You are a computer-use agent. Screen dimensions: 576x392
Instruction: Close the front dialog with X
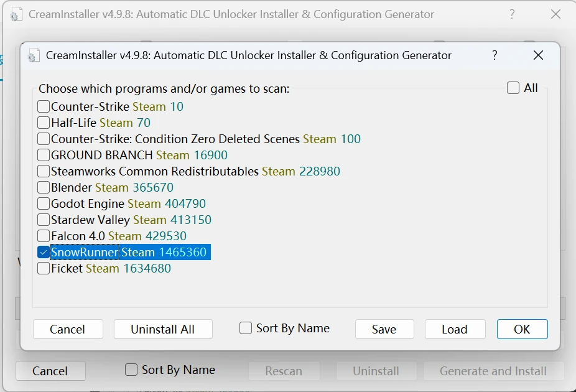538,55
